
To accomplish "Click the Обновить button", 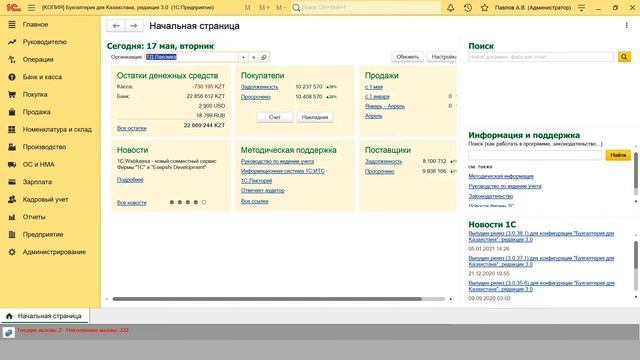I will click(408, 57).
